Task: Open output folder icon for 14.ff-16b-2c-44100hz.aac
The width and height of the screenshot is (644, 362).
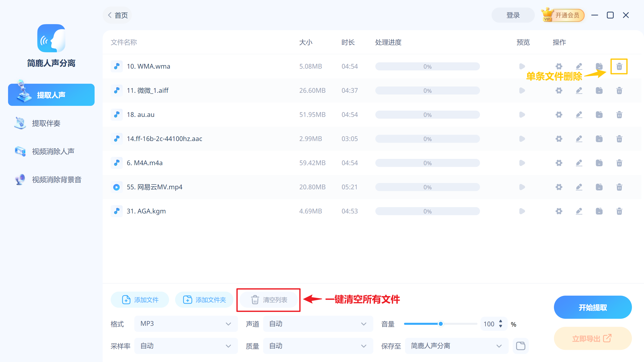Action: pos(599,139)
